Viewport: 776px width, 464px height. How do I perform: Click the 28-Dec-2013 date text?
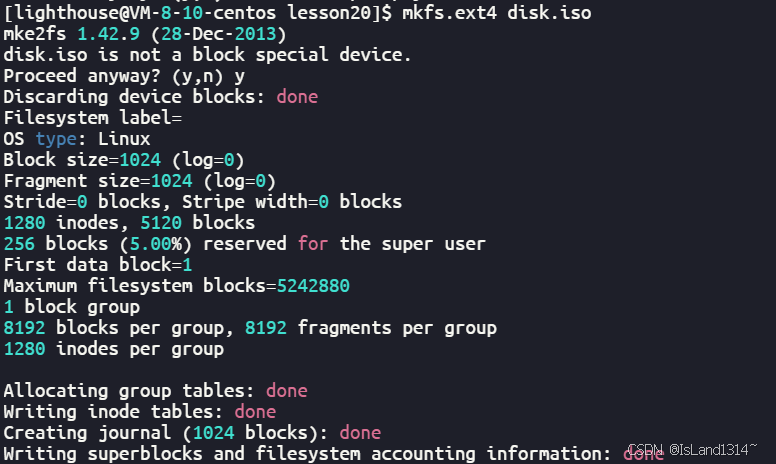[x=218, y=34]
